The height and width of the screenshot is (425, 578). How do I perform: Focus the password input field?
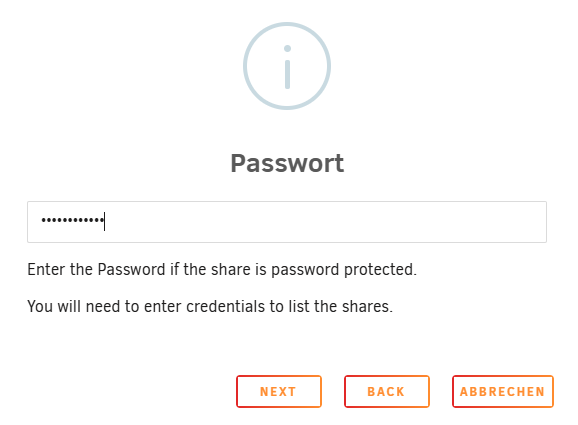pos(287,222)
